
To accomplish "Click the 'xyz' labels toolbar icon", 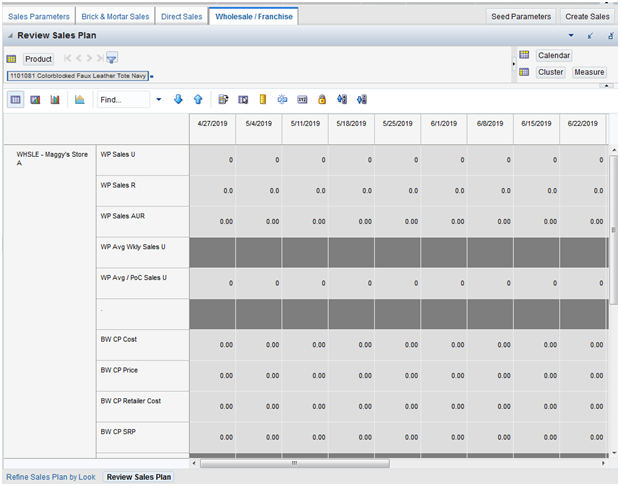I will tap(302, 100).
